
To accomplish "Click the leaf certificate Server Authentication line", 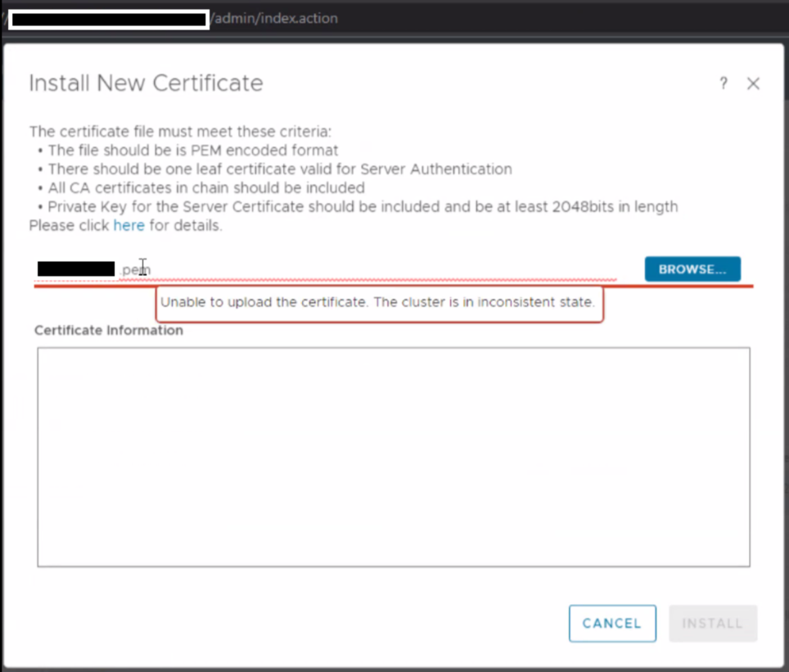I will [280, 169].
